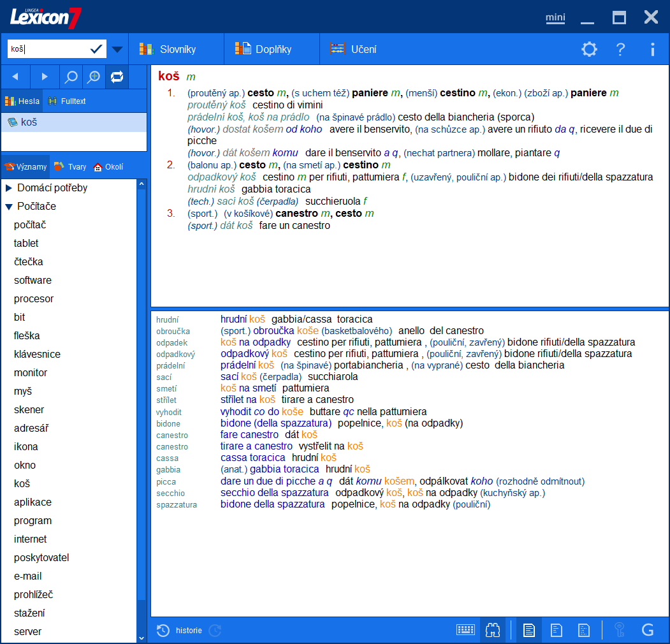Select procesor in the topic list
The width and height of the screenshot is (670, 644).
pos(34,298)
